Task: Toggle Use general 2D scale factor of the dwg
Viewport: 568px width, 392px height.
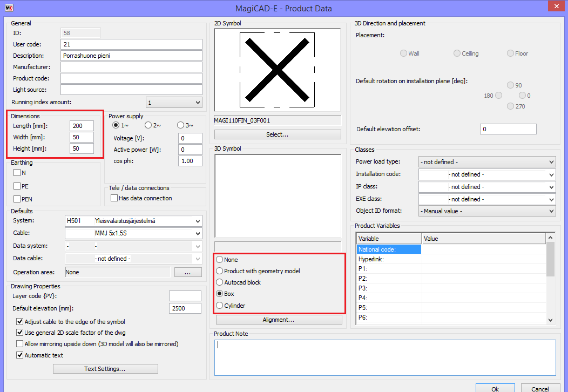Action: [x=20, y=332]
